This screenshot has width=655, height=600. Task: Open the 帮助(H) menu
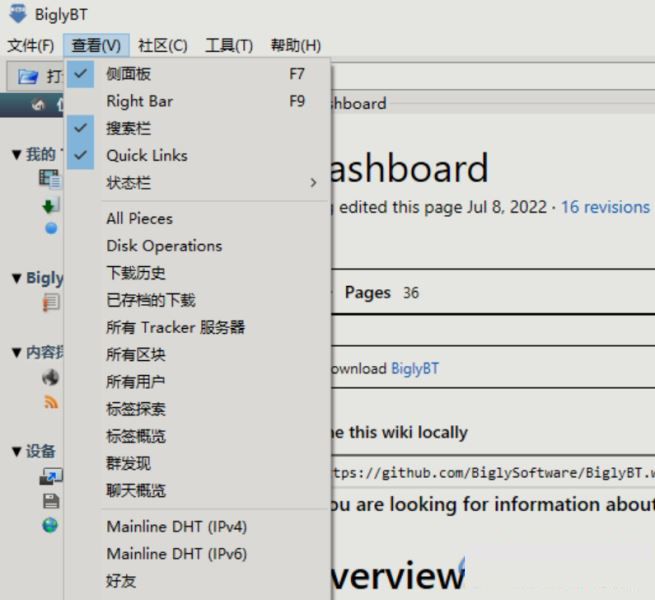click(296, 45)
